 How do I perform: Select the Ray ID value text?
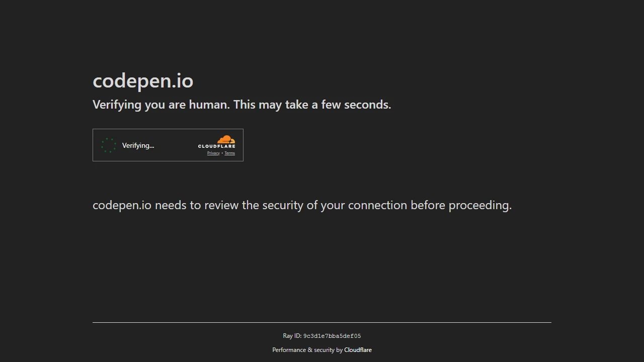(332, 335)
